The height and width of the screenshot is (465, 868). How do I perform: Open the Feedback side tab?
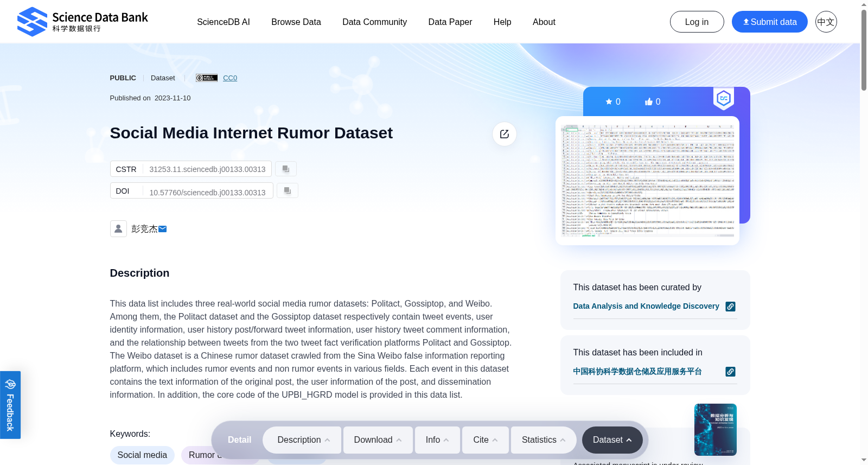(x=10, y=405)
